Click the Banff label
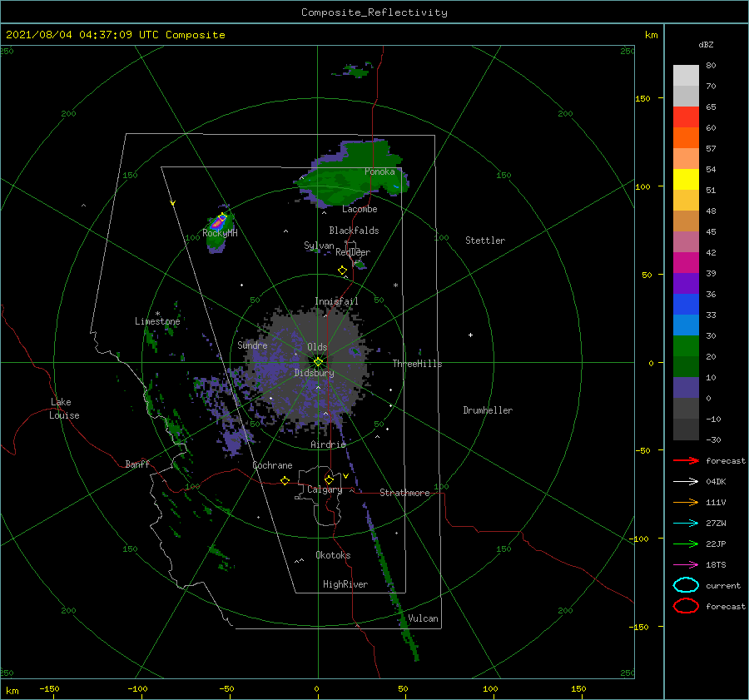The height and width of the screenshot is (700, 749). (137, 464)
